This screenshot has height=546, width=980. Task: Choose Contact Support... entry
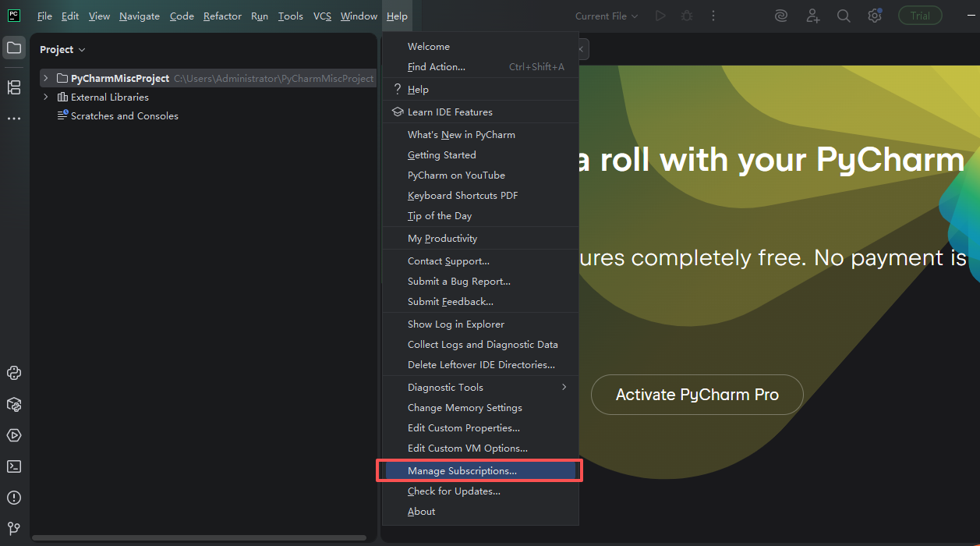pyautogui.click(x=480, y=261)
